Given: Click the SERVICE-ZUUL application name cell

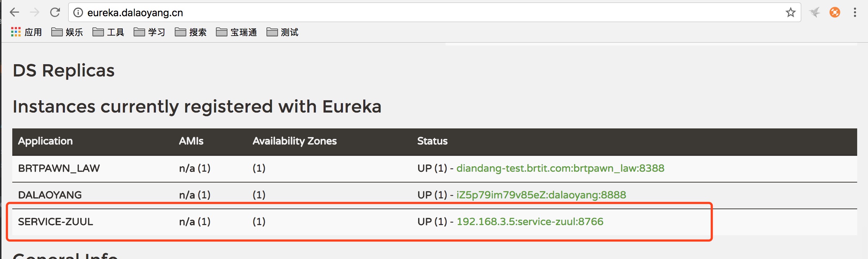Looking at the screenshot, I should [x=56, y=222].
